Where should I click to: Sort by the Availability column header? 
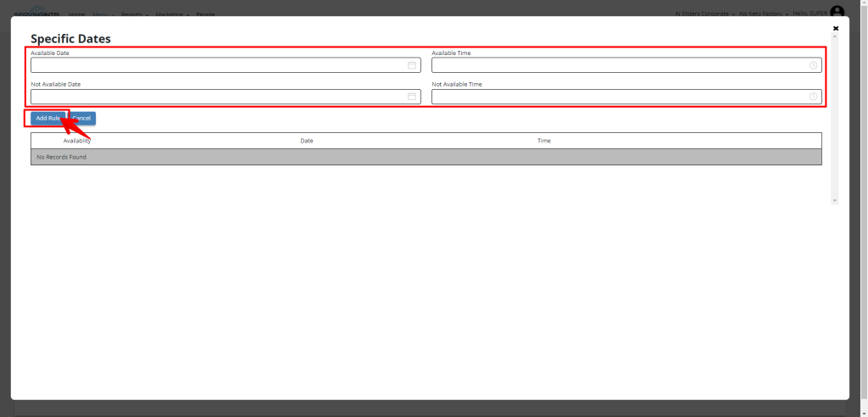point(77,141)
